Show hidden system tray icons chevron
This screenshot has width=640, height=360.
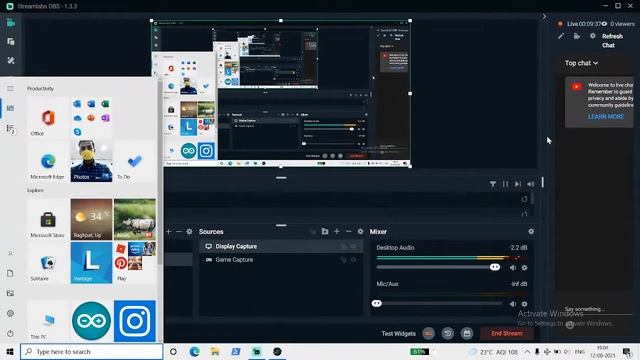(x=527, y=351)
